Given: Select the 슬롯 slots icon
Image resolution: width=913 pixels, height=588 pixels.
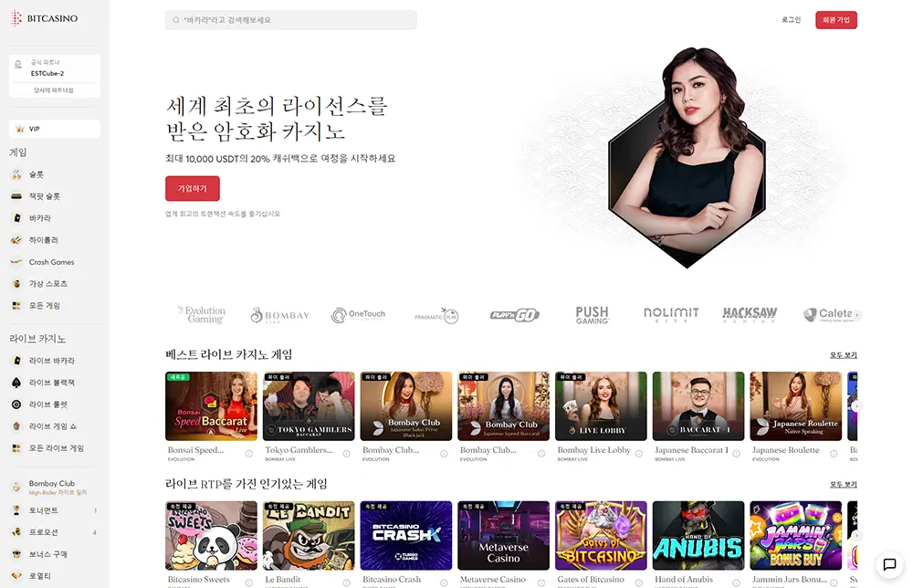Looking at the screenshot, I should click(x=16, y=174).
